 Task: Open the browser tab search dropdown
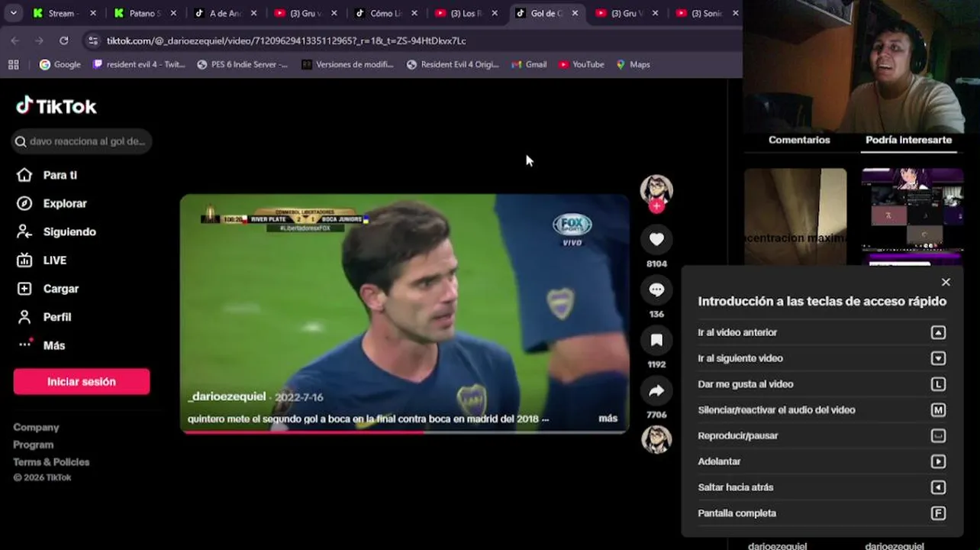point(13,13)
